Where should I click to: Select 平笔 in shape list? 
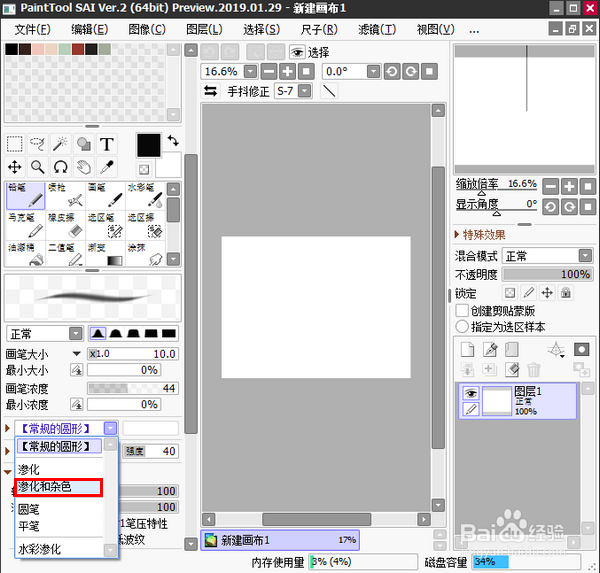pyautogui.click(x=59, y=526)
